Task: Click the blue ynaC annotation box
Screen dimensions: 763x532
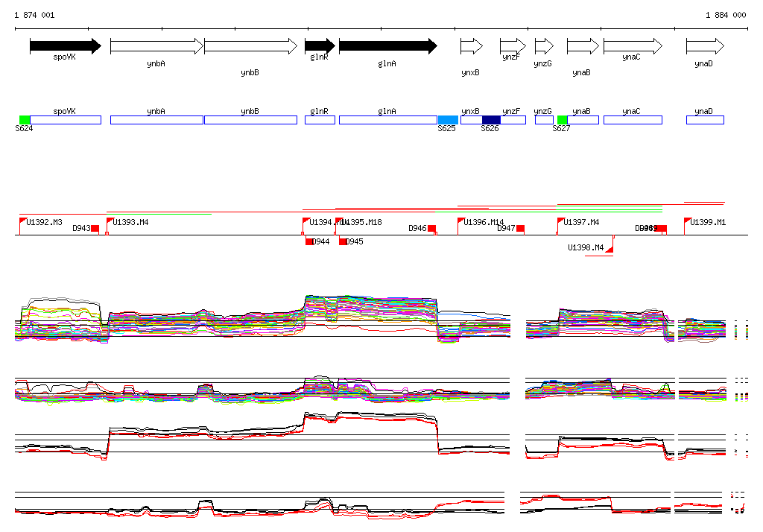Action: click(633, 120)
